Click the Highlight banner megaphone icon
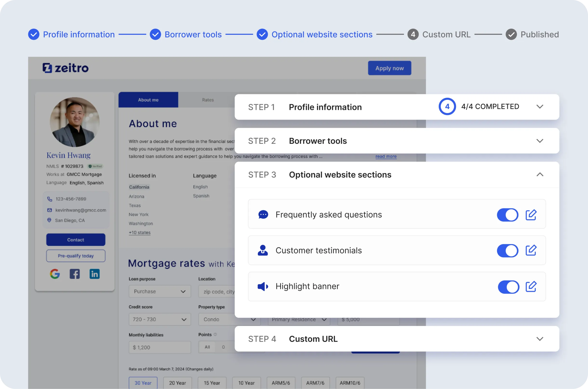 coord(263,287)
